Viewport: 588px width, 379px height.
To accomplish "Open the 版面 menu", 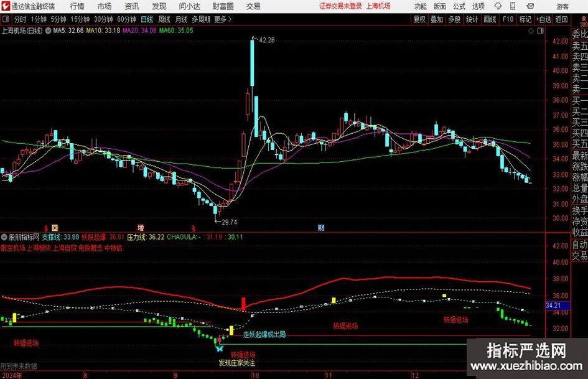I will (x=440, y=6).
